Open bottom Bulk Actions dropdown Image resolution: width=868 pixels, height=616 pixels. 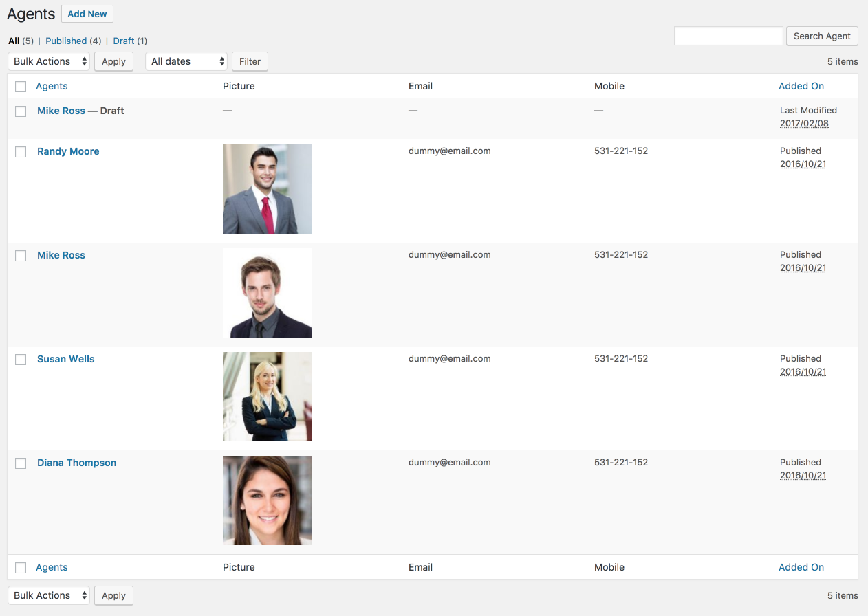coord(49,595)
